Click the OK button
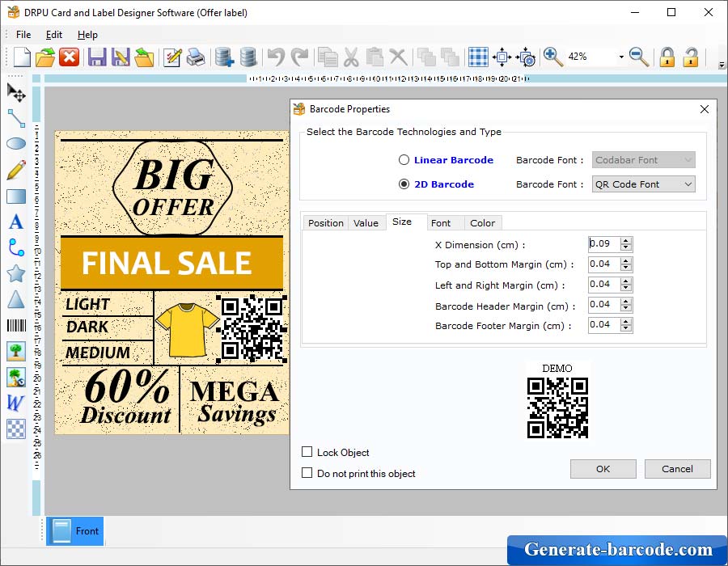The image size is (728, 566). tap(603, 469)
